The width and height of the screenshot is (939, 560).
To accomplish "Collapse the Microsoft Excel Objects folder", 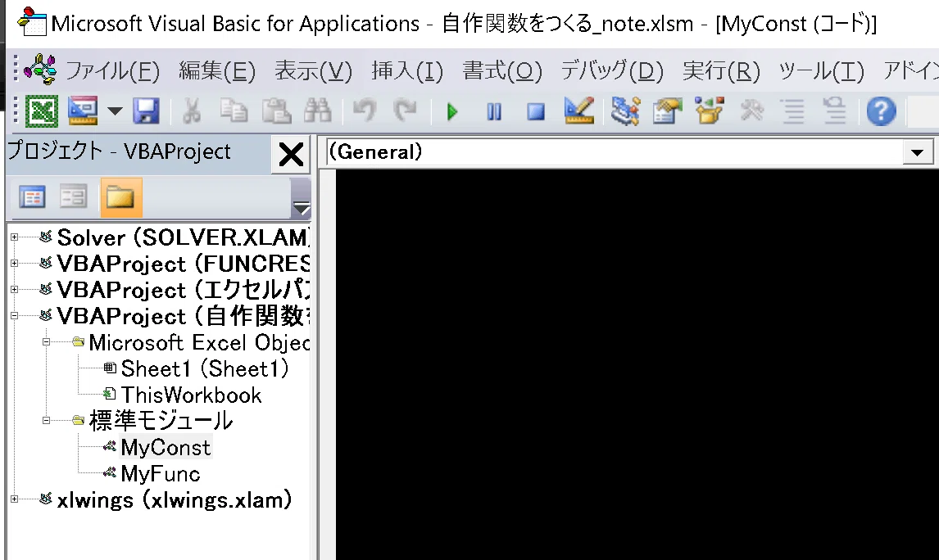I will [46, 342].
